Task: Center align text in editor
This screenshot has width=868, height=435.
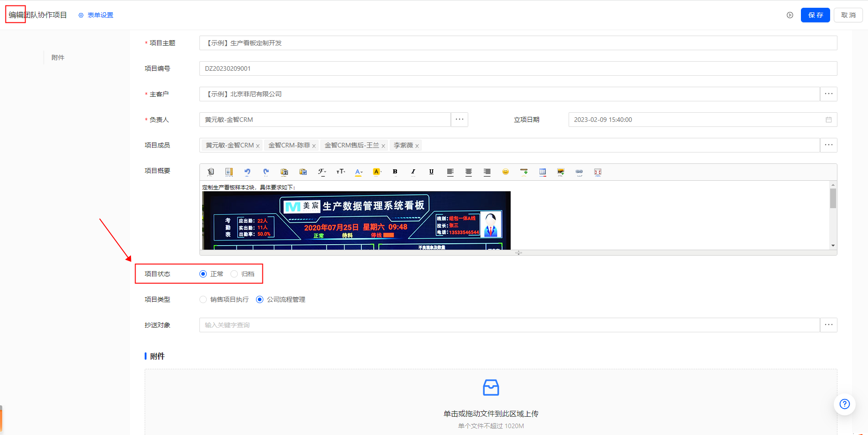Action: tap(469, 172)
